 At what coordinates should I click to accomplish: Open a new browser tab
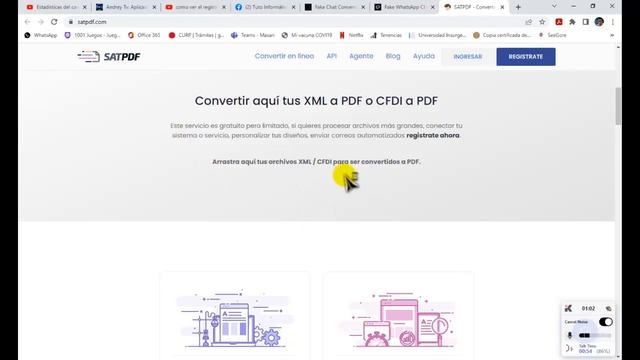click(518, 7)
